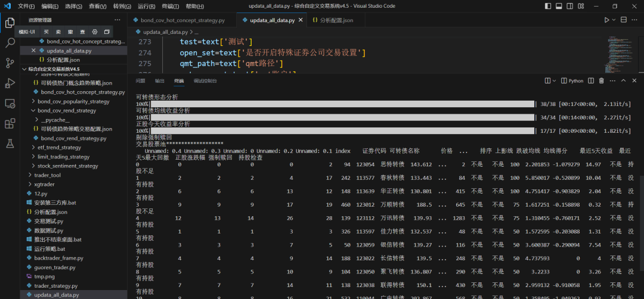Toggle bottom panel visibility

coord(559,6)
